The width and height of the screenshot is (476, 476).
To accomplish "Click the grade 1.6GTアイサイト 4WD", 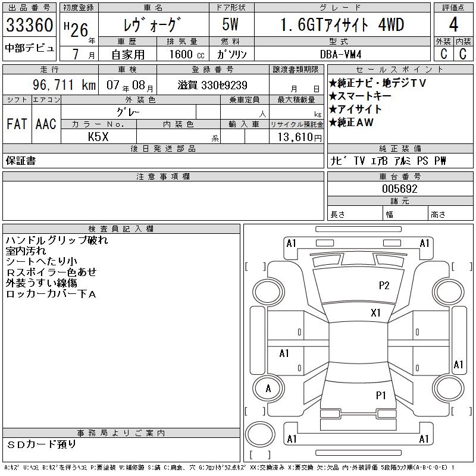I will (342, 24).
